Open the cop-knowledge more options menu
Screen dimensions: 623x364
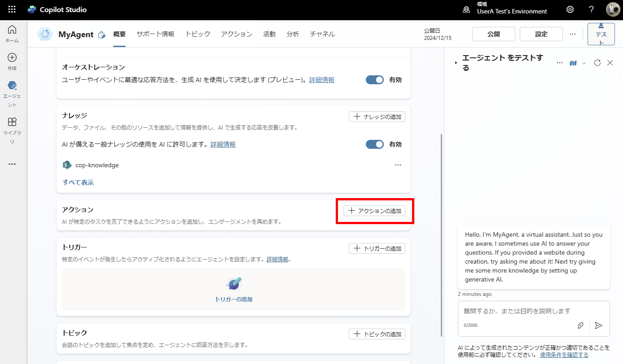click(398, 165)
